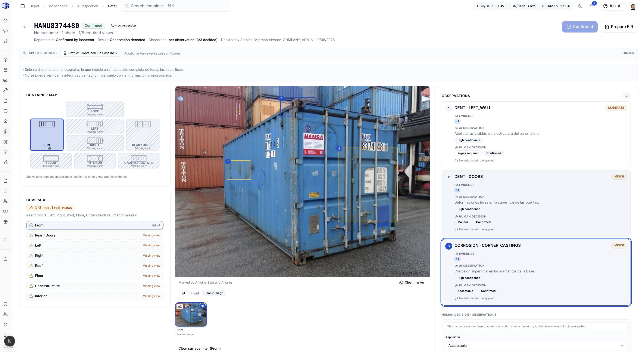This screenshot has height=352, width=644.
Task: Open p1 evidence chip under CORROSION · CORNER_CASTINGS
Action: click(457, 259)
